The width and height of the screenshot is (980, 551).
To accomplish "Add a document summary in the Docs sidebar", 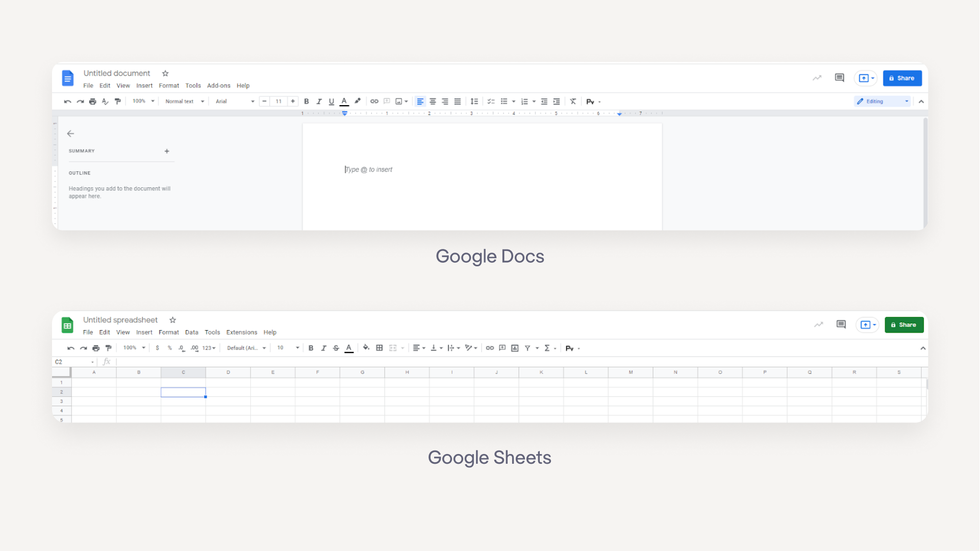I will [167, 151].
